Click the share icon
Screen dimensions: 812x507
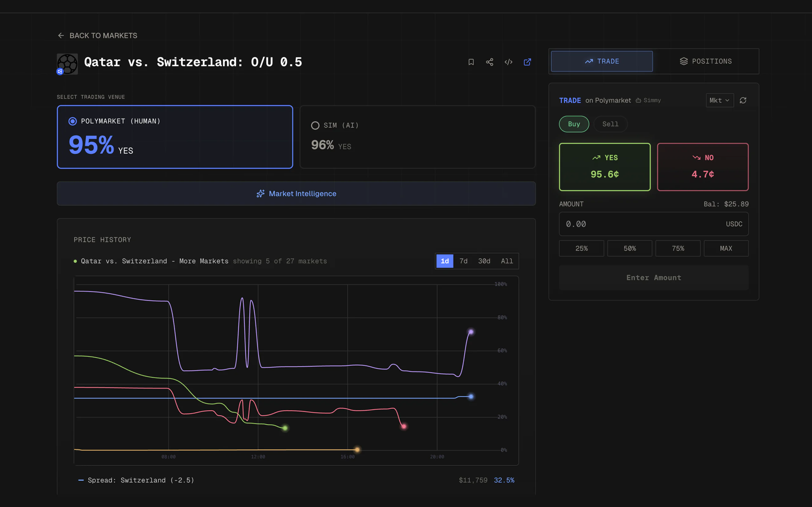pos(489,62)
